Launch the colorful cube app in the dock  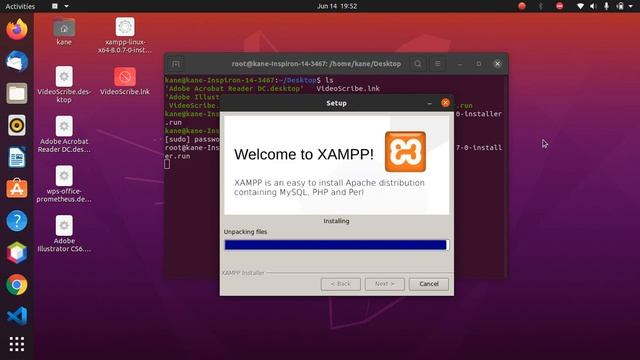(17, 253)
